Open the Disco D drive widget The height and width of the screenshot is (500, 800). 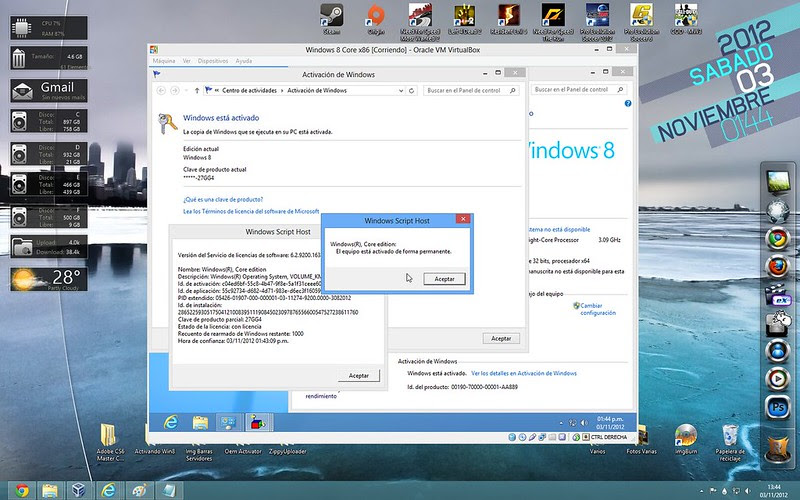(49, 154)
